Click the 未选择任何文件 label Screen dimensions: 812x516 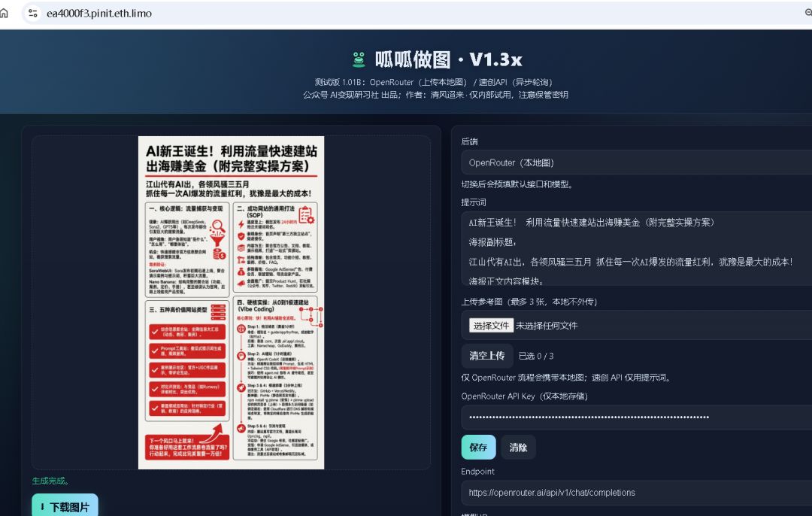547,326
